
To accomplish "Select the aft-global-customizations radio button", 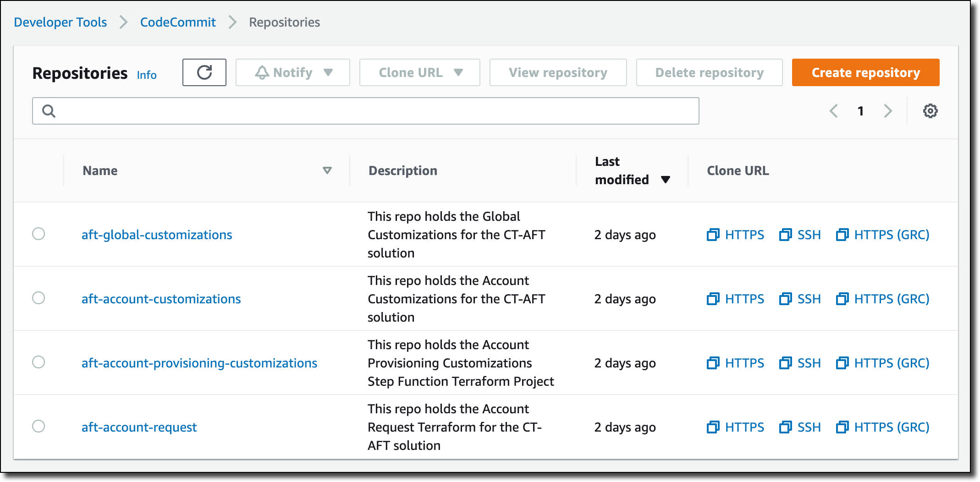I will [39, 234].
